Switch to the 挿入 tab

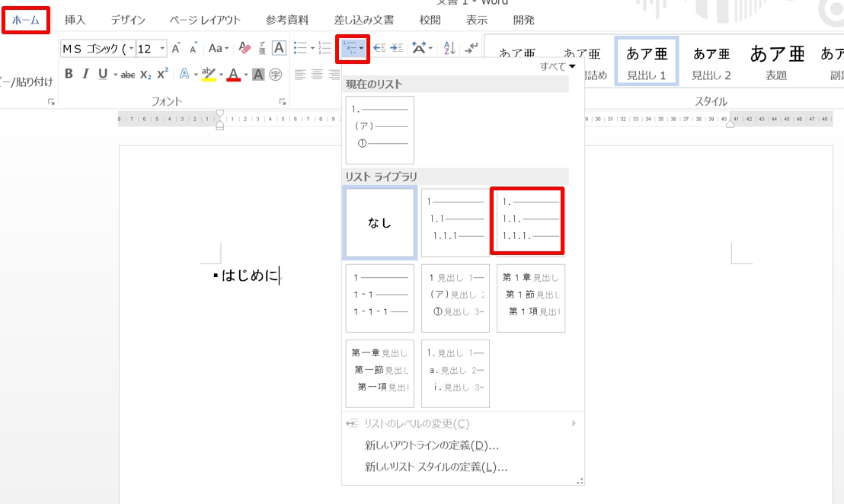75,21
